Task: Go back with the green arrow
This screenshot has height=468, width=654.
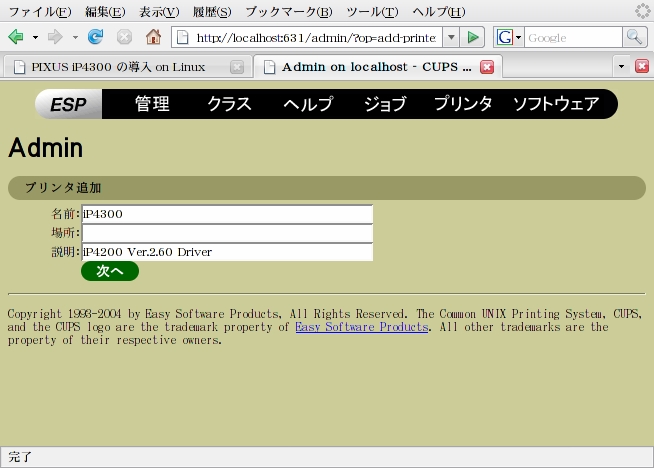Action: tap(16, 37)
